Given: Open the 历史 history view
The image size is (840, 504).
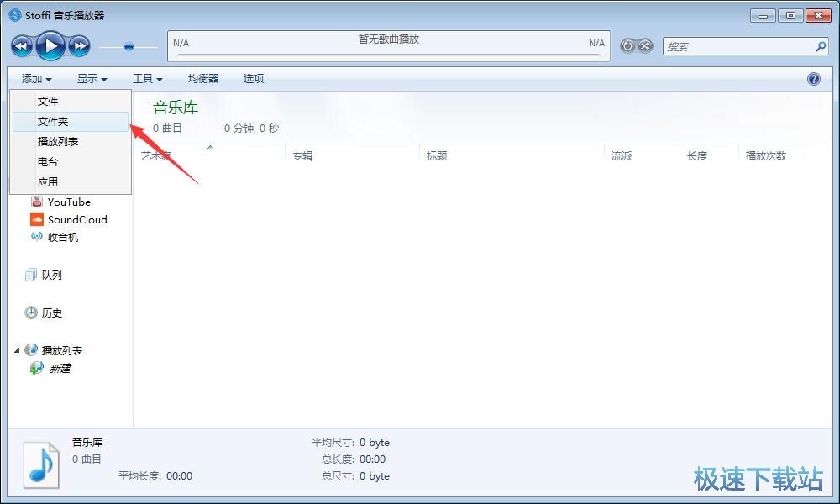Looking at the screenshot, I should pos(51,312).
